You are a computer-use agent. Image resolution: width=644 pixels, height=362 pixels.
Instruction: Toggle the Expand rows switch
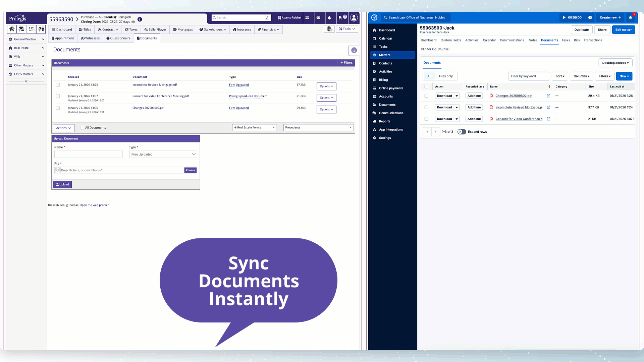click(462, 132)
